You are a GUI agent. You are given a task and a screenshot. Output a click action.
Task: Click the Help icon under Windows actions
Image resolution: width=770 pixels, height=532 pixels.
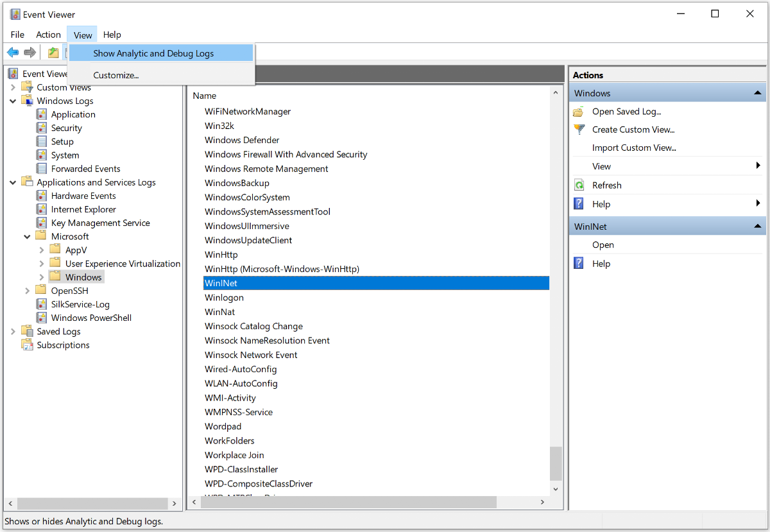(x=579, y=204)
